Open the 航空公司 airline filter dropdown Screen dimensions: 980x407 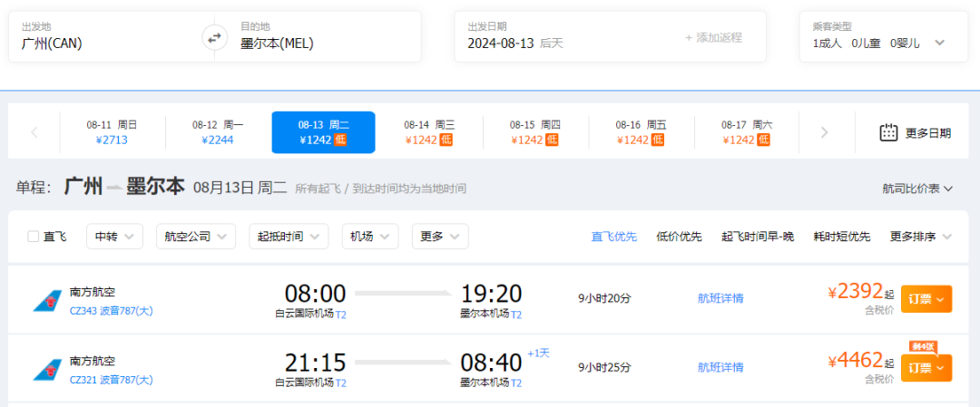(x=195, y=237)
